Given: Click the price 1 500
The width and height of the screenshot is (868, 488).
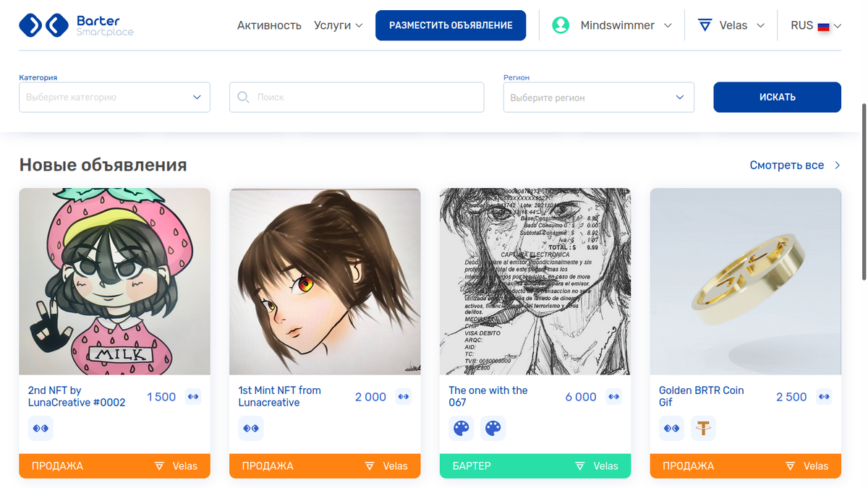Looking at the screenshot, I should [x=161, y=397].
